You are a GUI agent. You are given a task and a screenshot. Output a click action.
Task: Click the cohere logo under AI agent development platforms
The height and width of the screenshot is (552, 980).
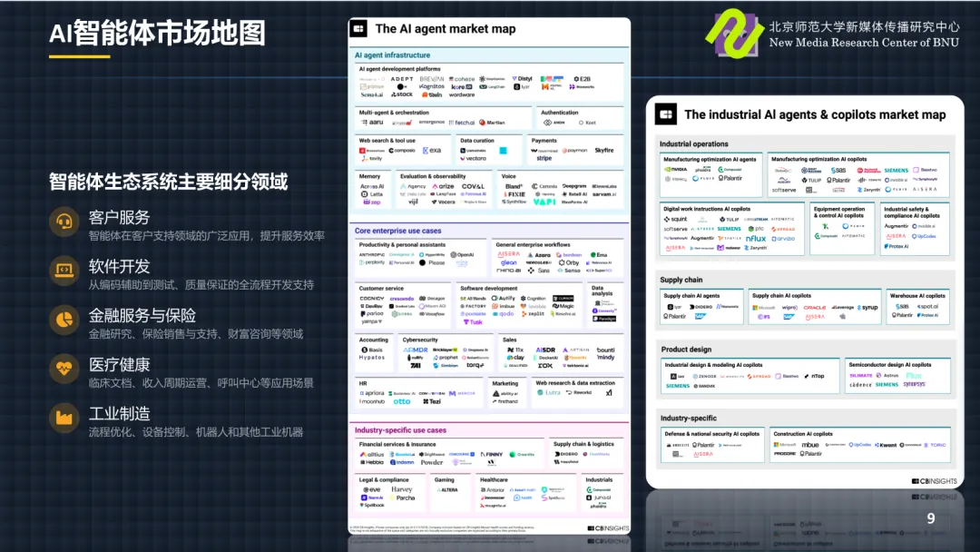click(462, 79)
